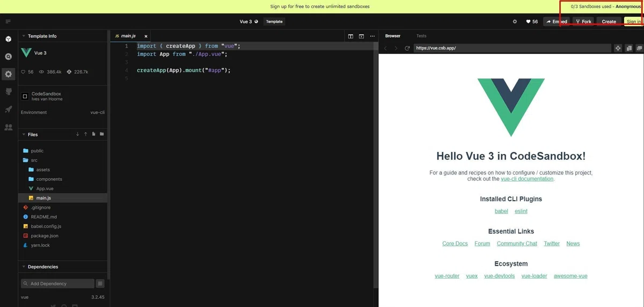Click the split editor layout icon
The image size is (644, 307).
click(350, 36)
